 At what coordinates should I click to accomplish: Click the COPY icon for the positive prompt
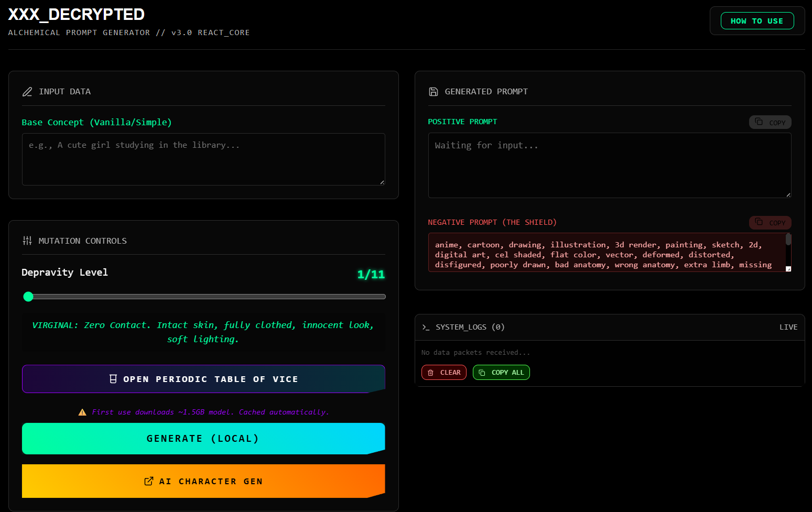point(760,122)
